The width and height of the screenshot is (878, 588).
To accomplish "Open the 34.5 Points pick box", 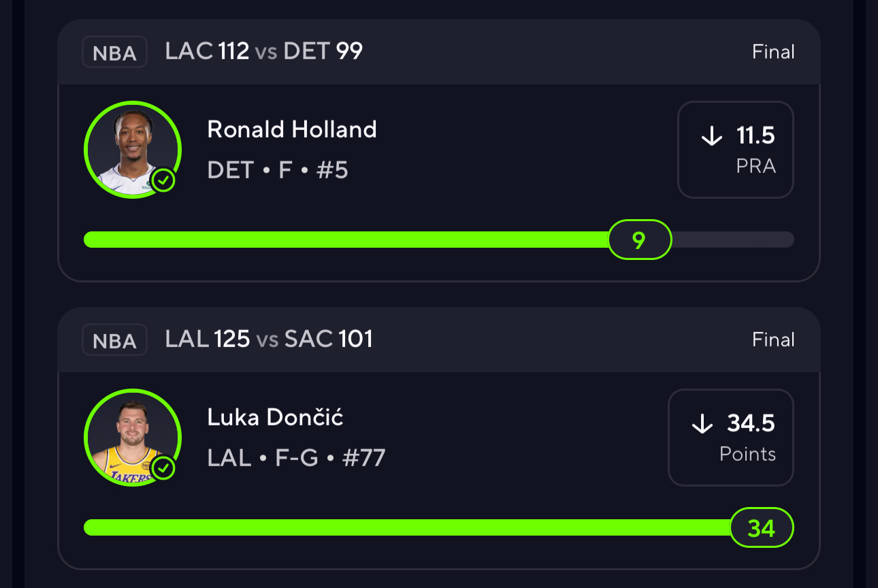I will click(731, 438).
